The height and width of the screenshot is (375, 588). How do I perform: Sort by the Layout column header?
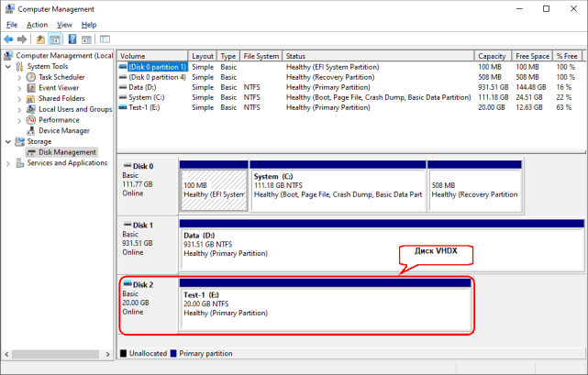click(203, 56)
